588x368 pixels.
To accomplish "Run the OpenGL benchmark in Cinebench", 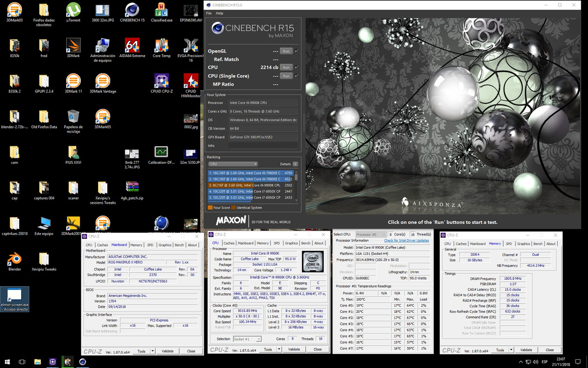I will click(x=286, y=51).
